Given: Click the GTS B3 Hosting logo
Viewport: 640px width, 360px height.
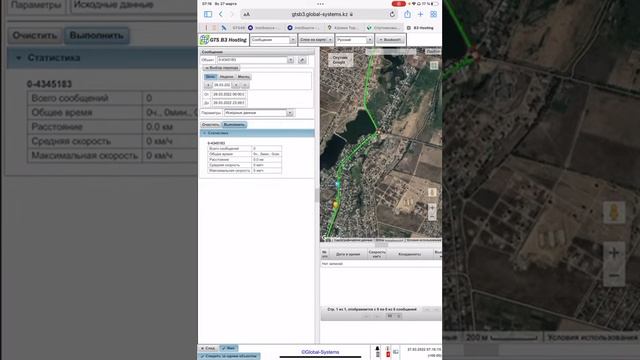Looking at the screenshot, I should [x=223, y=40].
